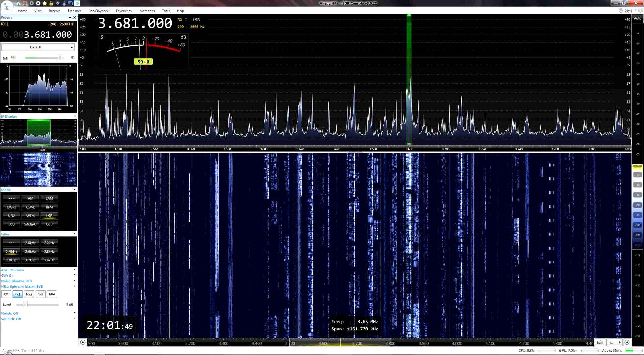Select WFM demodulation mode
This screenshot has height=355, width=644.
pos(31,216)
